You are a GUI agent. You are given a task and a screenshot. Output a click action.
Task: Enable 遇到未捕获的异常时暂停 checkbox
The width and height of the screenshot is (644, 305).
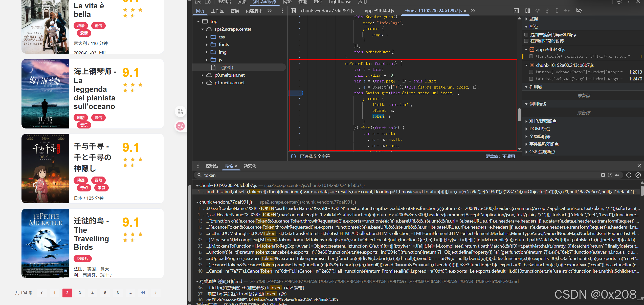point(526,35)
